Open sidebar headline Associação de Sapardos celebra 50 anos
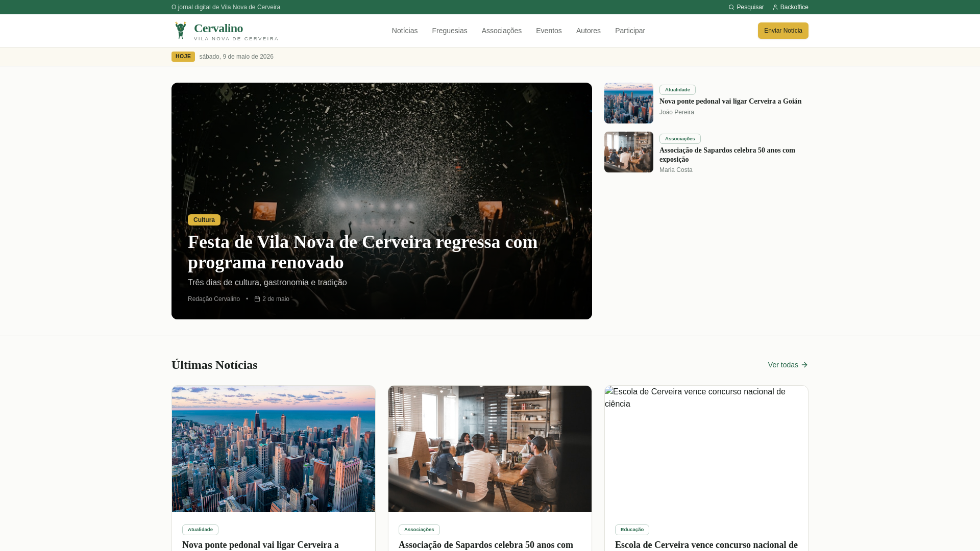The width and height of the screenshot is (980, 551). (x=727, y=155)
